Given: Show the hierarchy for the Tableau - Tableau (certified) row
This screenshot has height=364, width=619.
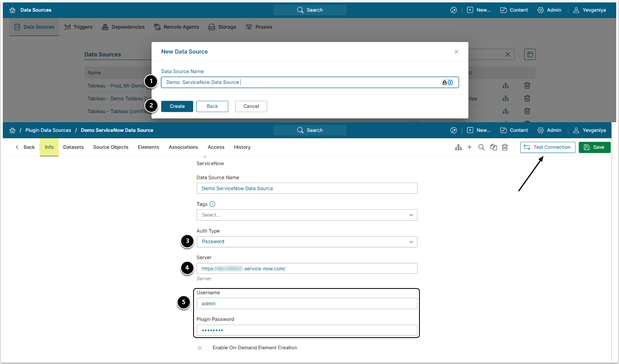Looking at the screenshot, I should coord(506,111).
